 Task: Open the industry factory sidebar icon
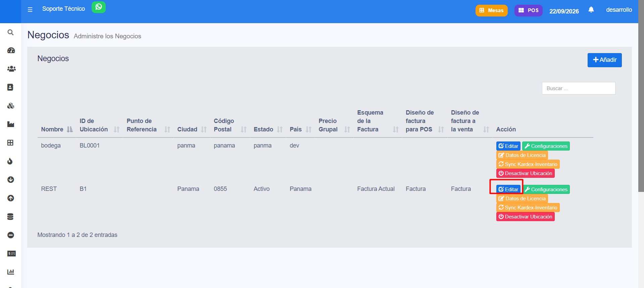tap(11, 124)
